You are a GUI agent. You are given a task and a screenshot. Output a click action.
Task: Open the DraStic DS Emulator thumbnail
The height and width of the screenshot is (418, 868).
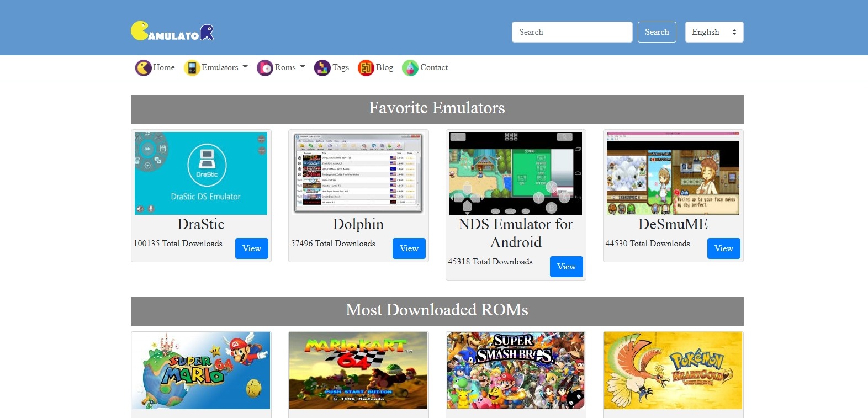pos(201,173)
